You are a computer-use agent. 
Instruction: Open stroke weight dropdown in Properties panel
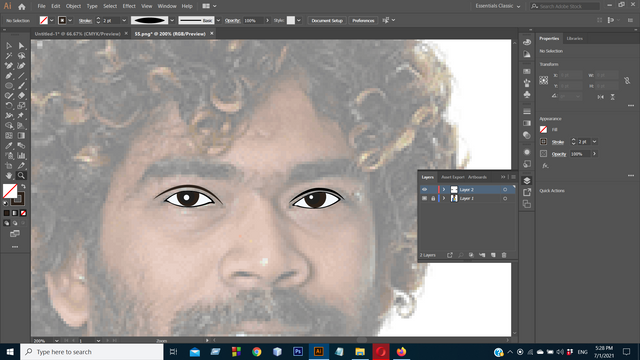594,142
